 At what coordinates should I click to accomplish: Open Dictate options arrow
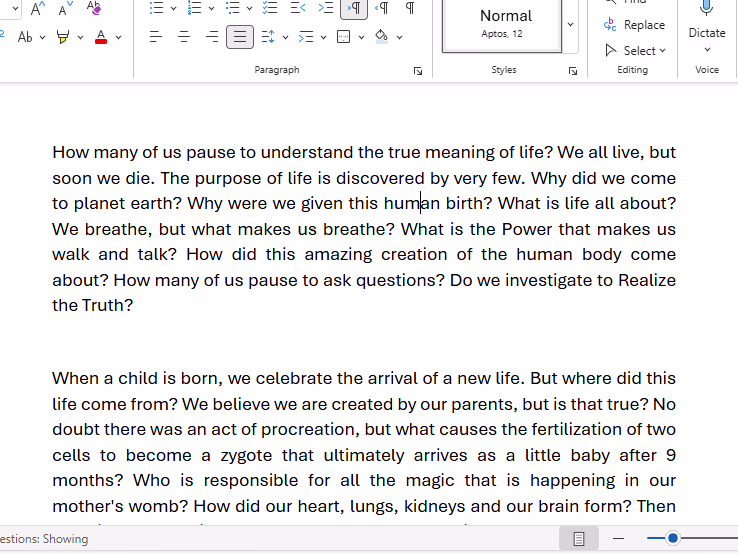(x=707, y=50)
